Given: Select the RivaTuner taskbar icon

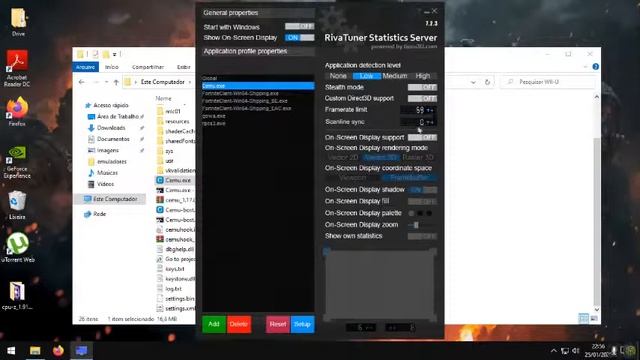Looking at the screenshot, I should pyautogui.click(x=82, y=351).
